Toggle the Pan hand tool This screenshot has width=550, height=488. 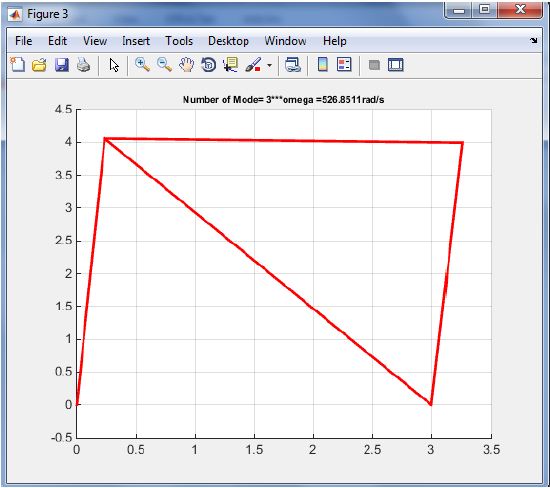(x=186, y=65)
